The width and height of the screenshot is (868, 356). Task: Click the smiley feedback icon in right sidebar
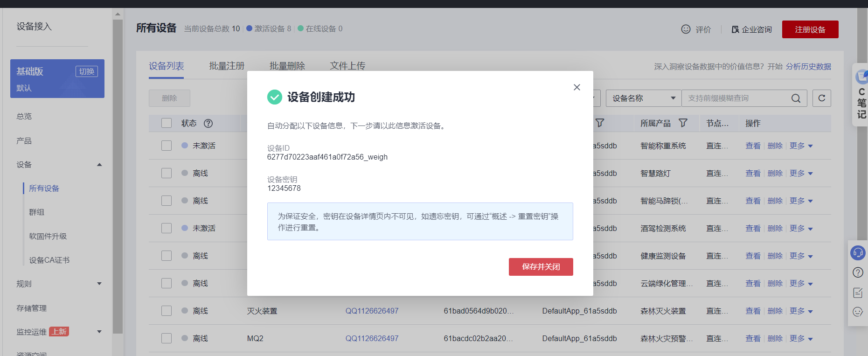[858, 312]
